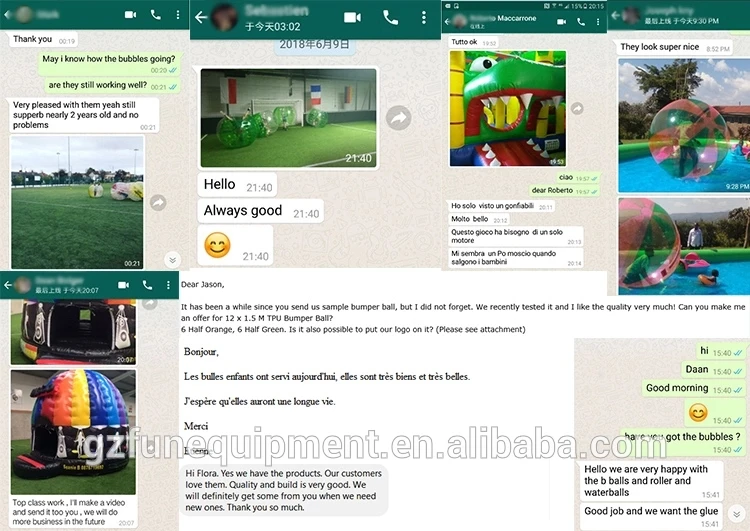The height and width of the screenshot is (531, 750).
Task: Select smiley emoji message at 21:40
Action: tap(235, 245)
